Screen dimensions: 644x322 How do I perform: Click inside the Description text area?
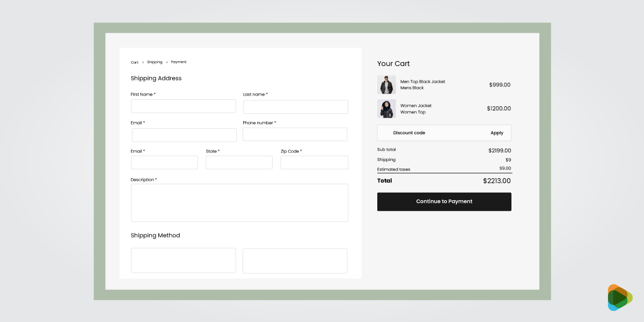[239, 202]
